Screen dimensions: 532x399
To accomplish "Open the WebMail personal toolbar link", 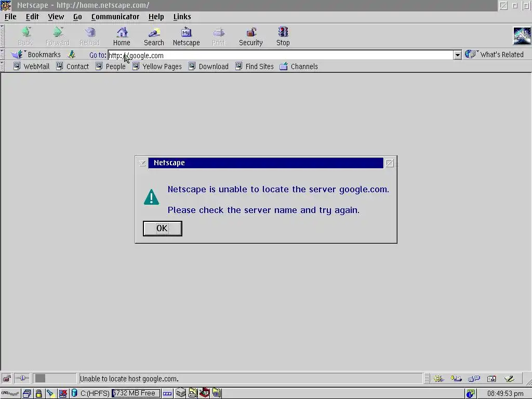I will (x=31, y=66).
